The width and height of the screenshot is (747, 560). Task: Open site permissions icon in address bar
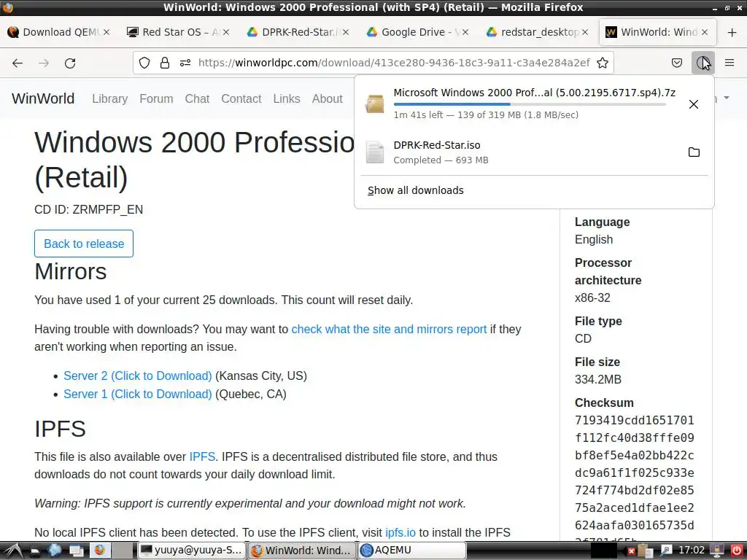[185, 63]
